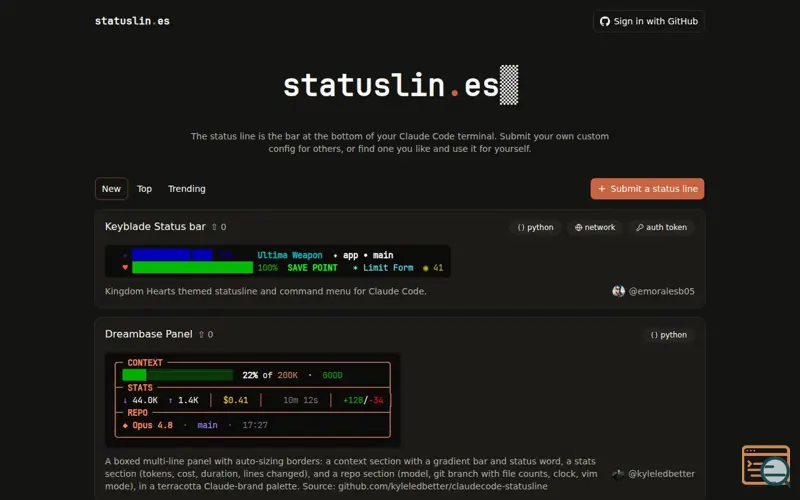Click the Kingdom Hearts themed description text
Image resolution: width=800 pixels, height=500 pixels.
266,291
